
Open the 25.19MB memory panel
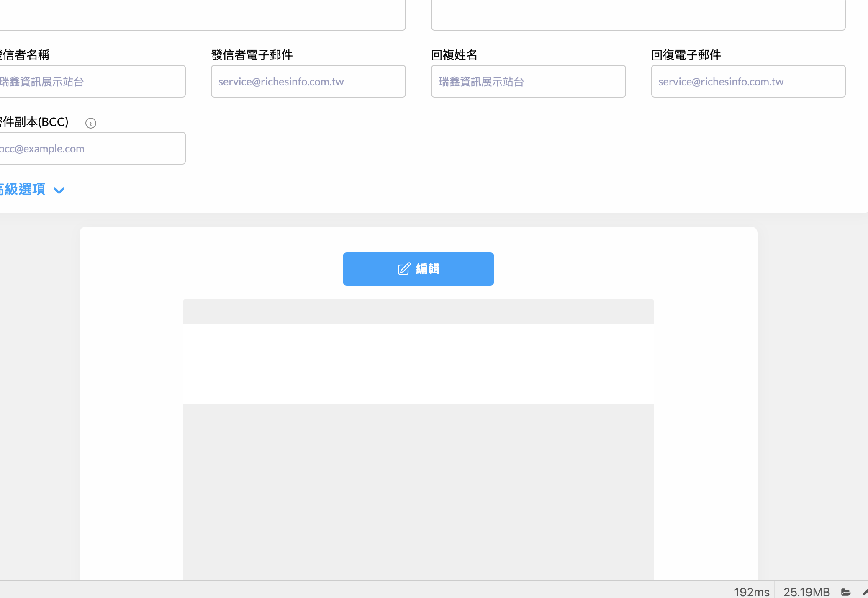point(806,592)
